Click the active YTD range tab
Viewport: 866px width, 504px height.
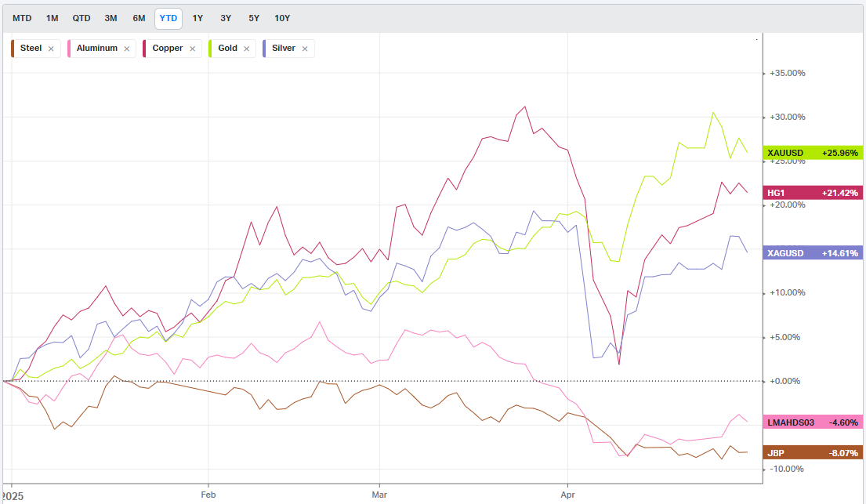(168, 18)
